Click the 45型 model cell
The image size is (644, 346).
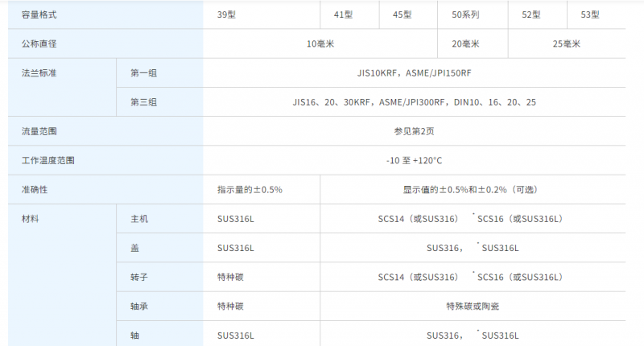click(x=402, y=14)
